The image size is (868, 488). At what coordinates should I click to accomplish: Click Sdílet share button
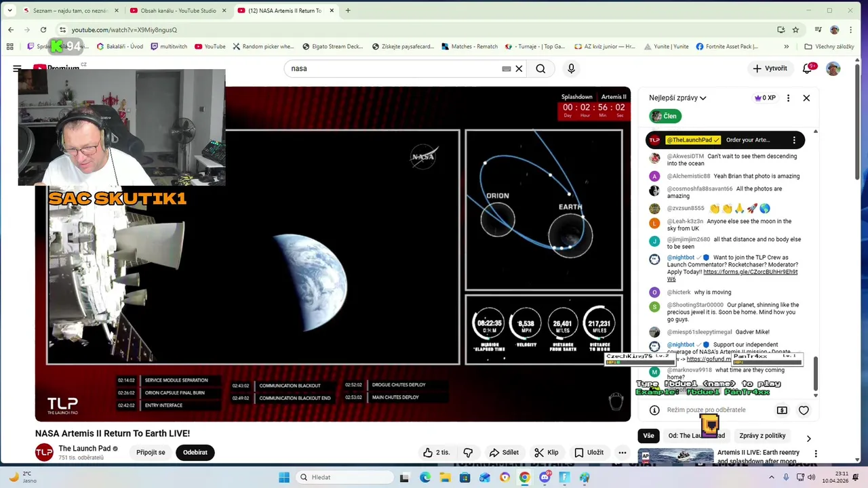tap(504, 452)
